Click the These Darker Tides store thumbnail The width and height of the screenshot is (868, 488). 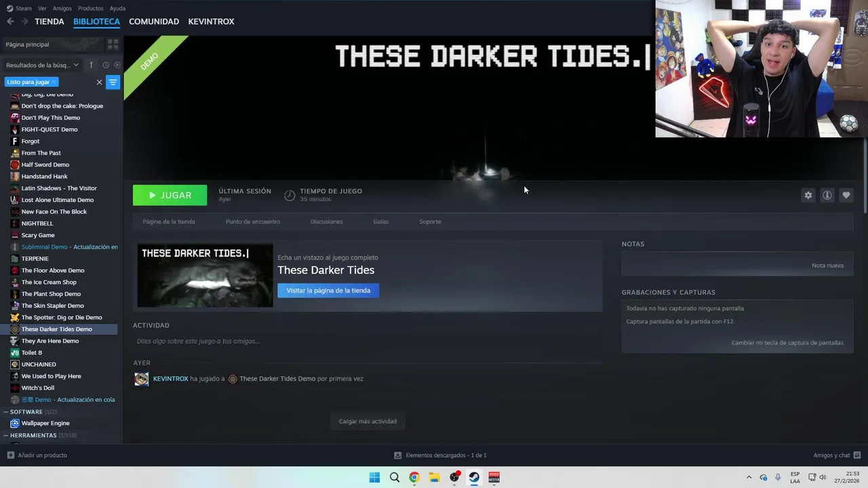click(x=205, y=276)
